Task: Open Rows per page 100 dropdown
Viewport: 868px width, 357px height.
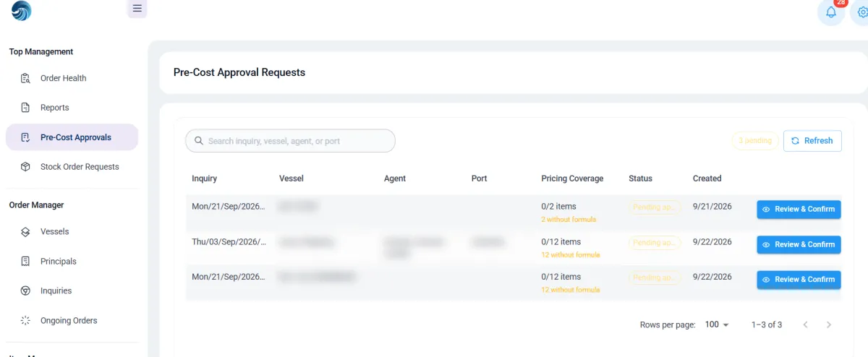Action: [x=716, y=325]
